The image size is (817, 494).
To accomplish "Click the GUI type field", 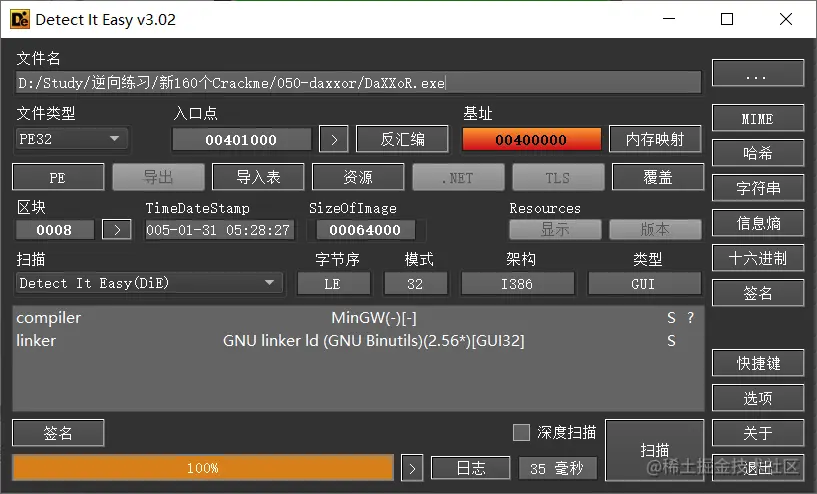I will coord(644,284).
